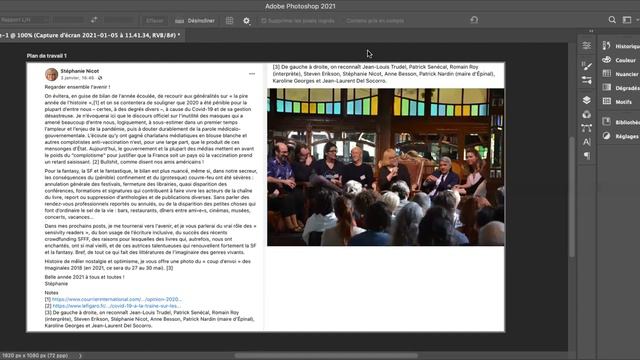The height and width of the screenshot is (360, 640).
Task: Click the vertical canvas scrollbar
Action: (x=572, y=197)
